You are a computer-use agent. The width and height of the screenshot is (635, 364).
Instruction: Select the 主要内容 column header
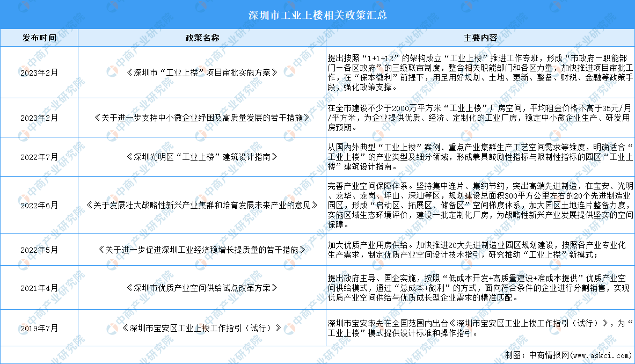point(480,38)
